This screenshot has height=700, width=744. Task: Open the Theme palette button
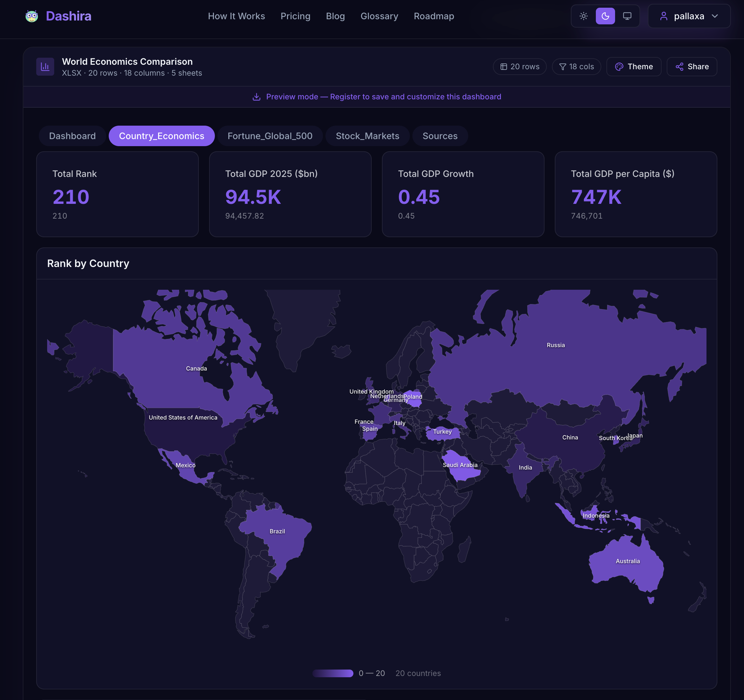pyautogui.click(x=634, y=67)
